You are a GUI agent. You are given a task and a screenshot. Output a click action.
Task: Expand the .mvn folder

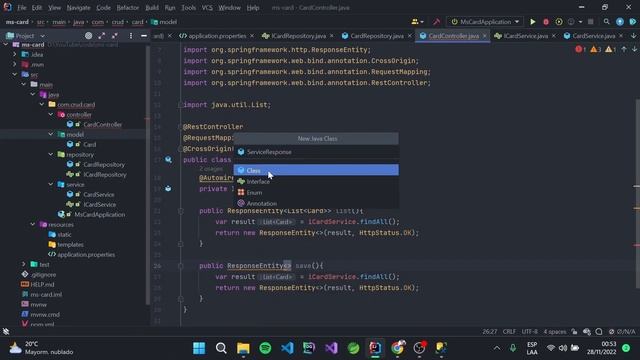point(15,64)
